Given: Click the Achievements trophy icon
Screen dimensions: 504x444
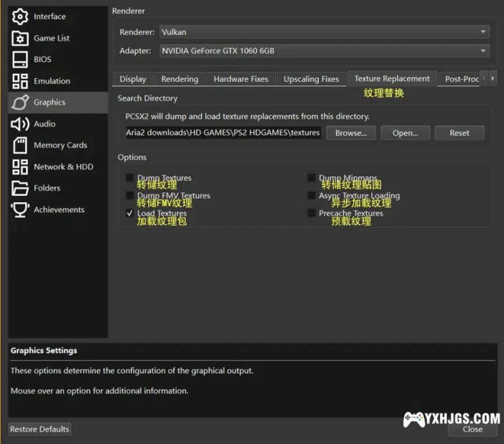Looking at the screenshot, I should coord(20,210).
